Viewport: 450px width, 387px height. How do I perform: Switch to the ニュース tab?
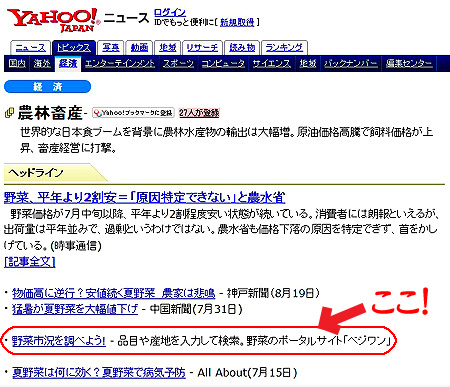tap(30, 48)
